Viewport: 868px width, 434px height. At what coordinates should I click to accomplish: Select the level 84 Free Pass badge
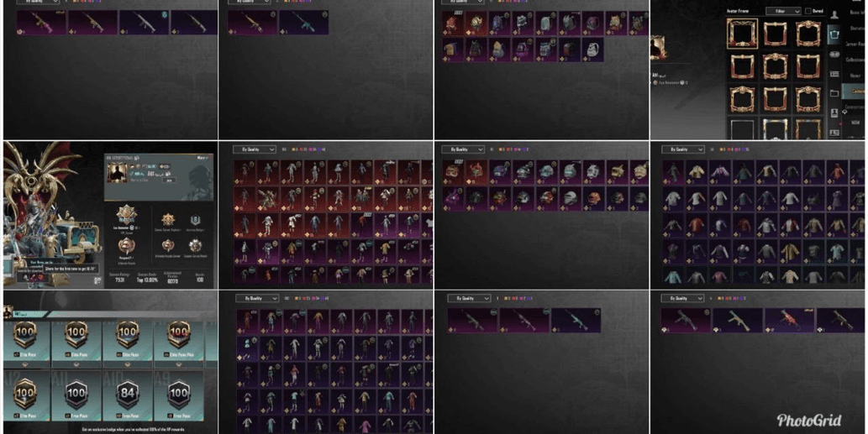pos(128,394)
